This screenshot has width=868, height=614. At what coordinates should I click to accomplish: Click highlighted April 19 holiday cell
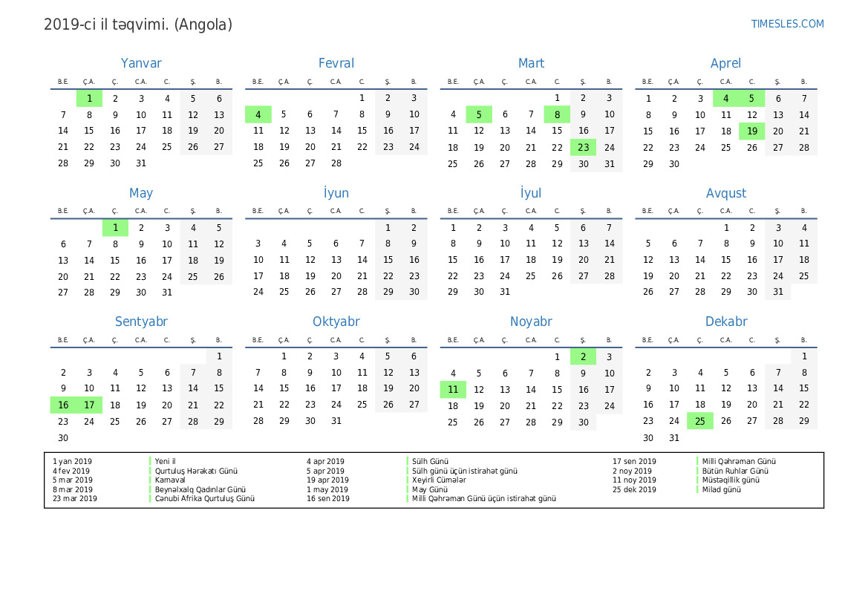(x=751, y=131)
